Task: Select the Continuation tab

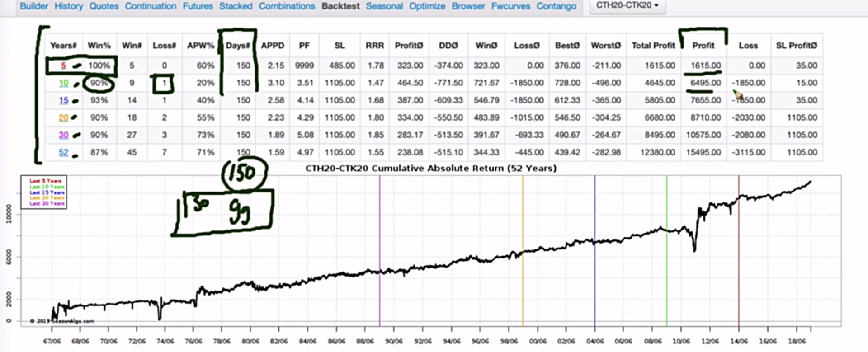Action: pos(151,6)
